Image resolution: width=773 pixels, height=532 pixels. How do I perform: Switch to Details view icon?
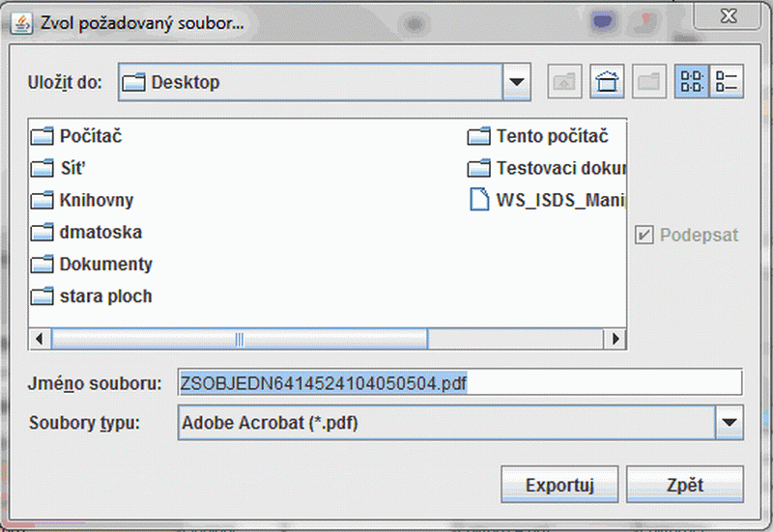[727, 81]
